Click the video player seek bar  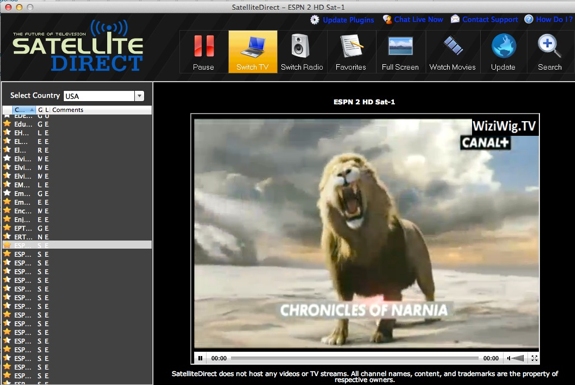[355, 358]
